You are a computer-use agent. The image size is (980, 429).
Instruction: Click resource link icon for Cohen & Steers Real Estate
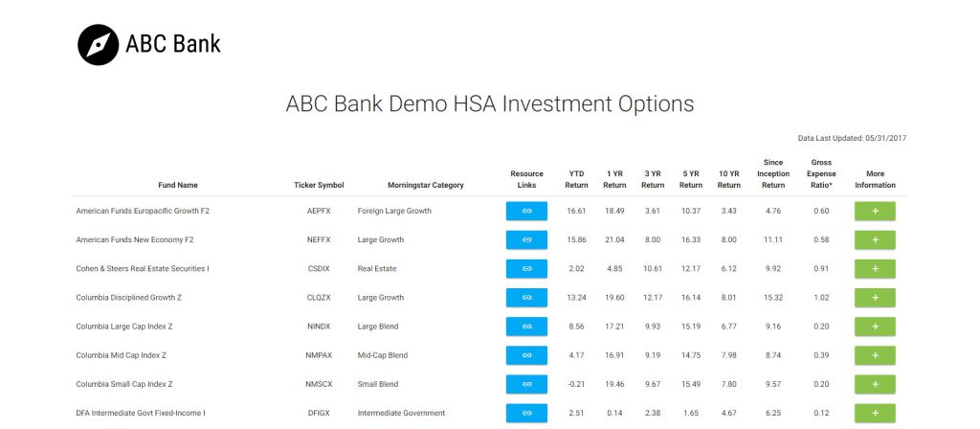tap(526, 269)
